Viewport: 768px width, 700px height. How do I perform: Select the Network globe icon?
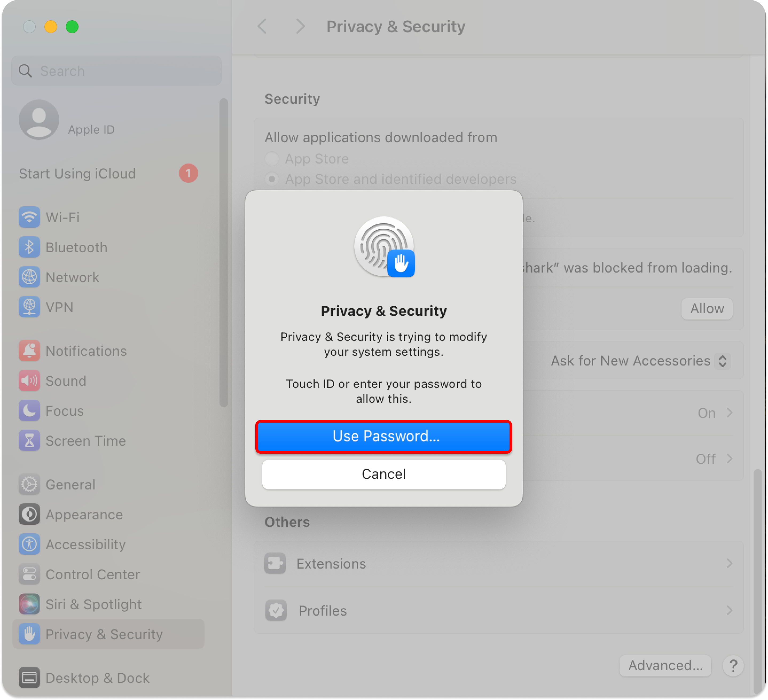point(29,277)
